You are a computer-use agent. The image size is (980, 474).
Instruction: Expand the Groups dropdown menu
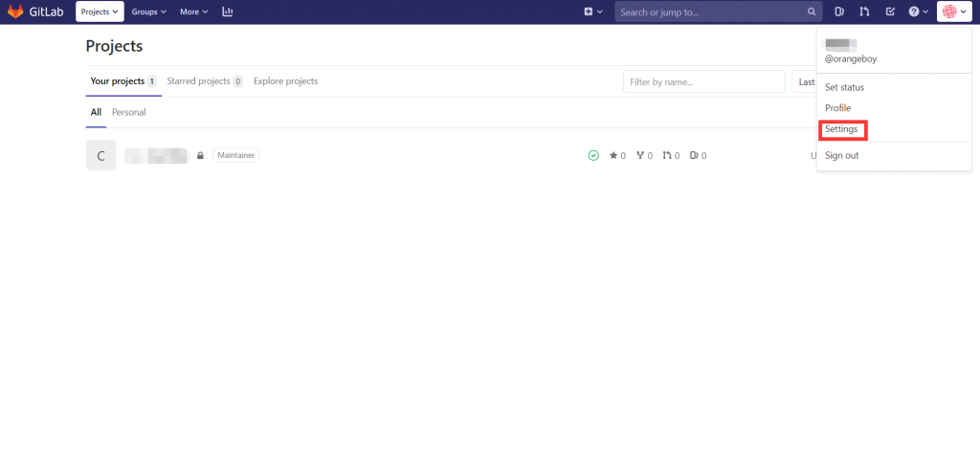[148, 12]
